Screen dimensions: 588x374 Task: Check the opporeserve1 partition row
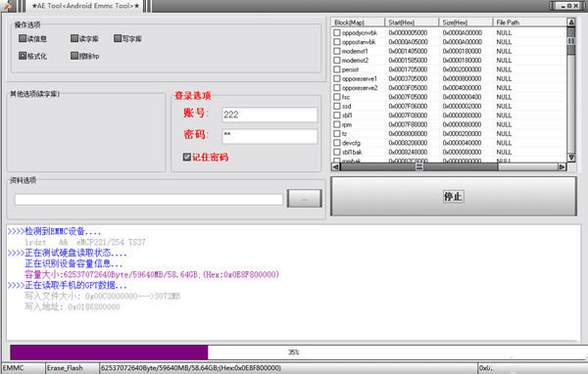click(337, 78)
